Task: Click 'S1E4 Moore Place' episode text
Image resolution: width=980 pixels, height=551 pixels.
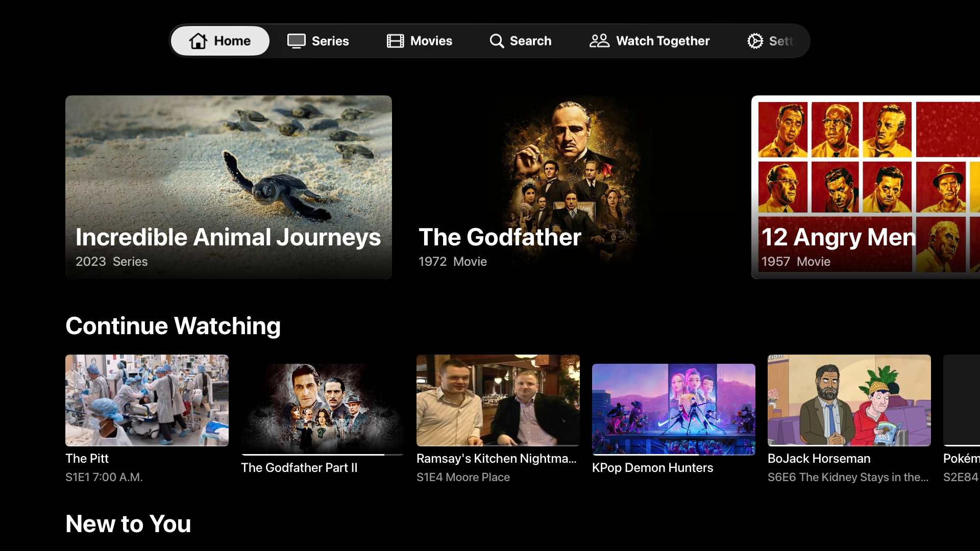Action: [x=463, y=478]
